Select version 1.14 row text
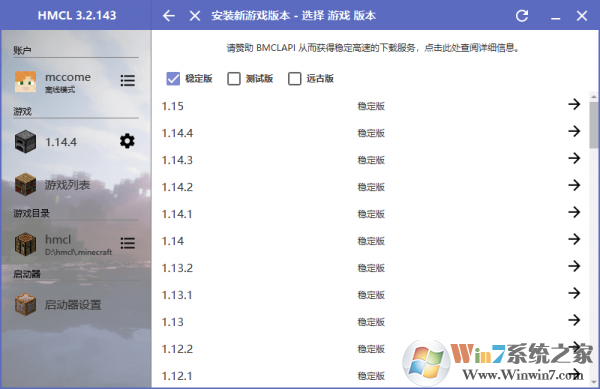Screen dimensions: 600x389 (x=173, y=241)
